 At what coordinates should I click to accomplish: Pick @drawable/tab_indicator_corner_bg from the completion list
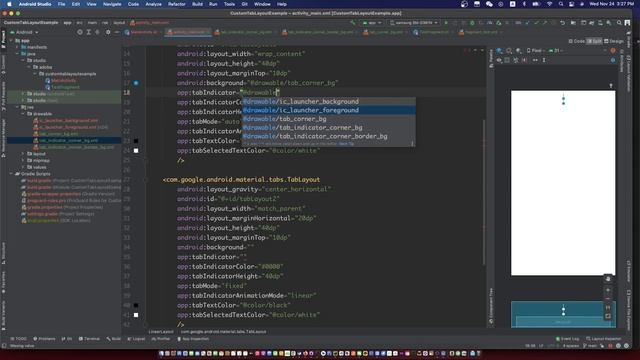pos(329,127)
